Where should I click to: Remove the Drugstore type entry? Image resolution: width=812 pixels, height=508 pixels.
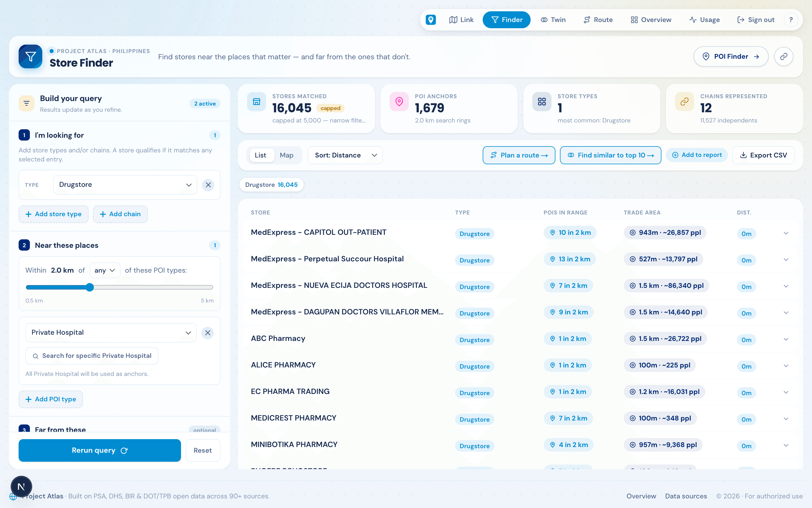click(208, 185)
